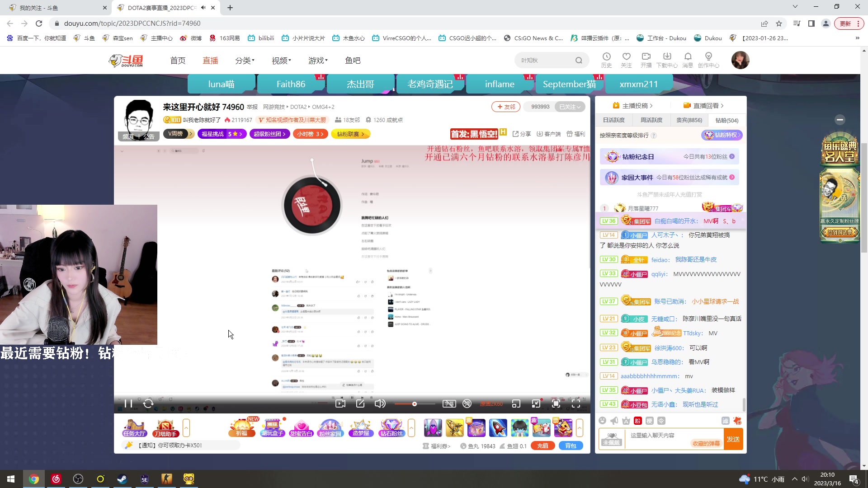Switch to 贵宾(8856) tab
Screen dimensions: 868x488
coord(689,120)
